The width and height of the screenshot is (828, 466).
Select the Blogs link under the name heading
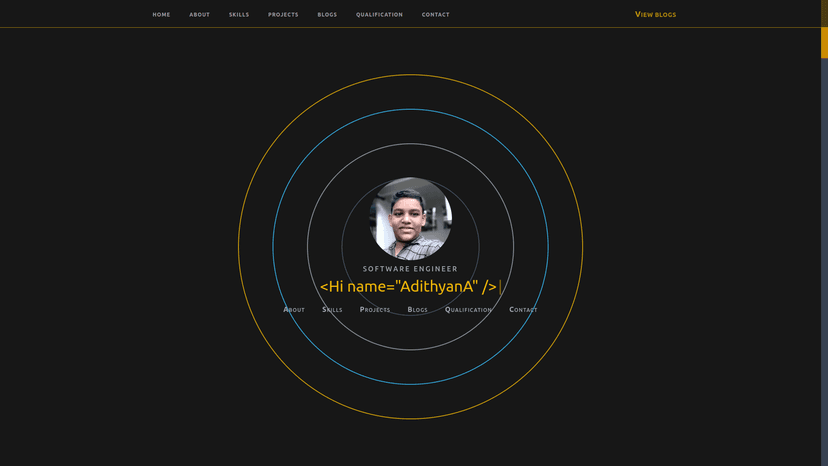pos(417,310)
